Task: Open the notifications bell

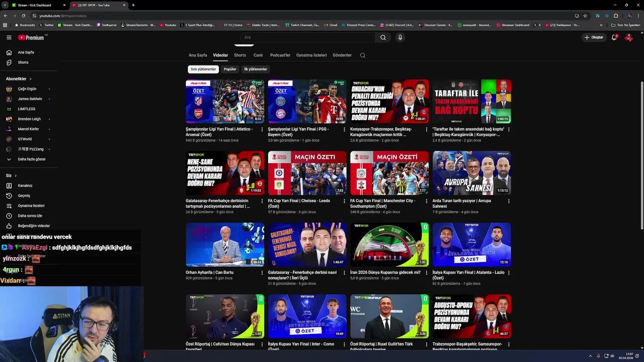Action: pyautogui.click(x=614, y=37)
